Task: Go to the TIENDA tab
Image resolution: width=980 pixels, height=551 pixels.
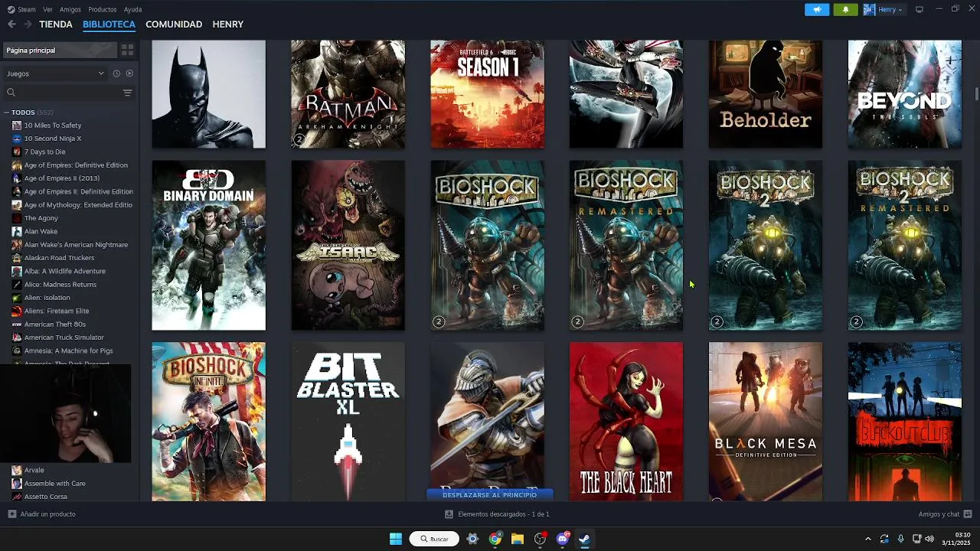Action: 56,24
